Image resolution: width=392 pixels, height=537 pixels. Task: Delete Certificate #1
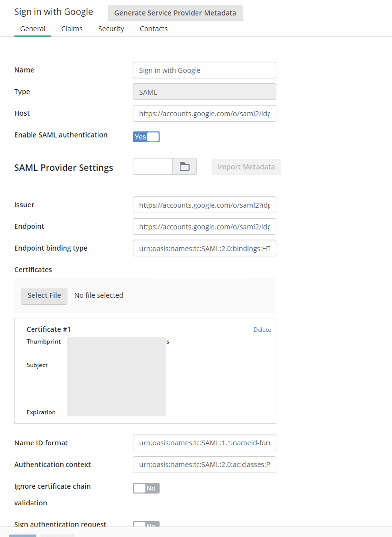(x=262, y=330)
